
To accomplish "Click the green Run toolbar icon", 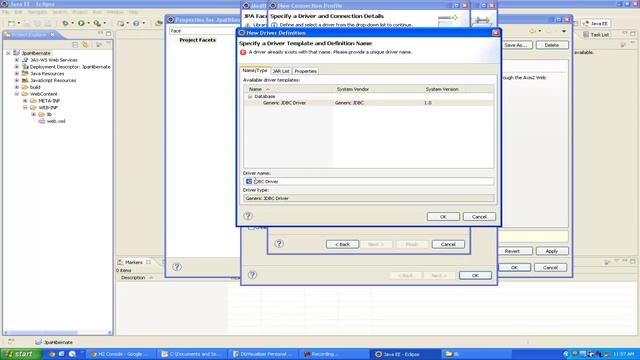I will point(81,23).
